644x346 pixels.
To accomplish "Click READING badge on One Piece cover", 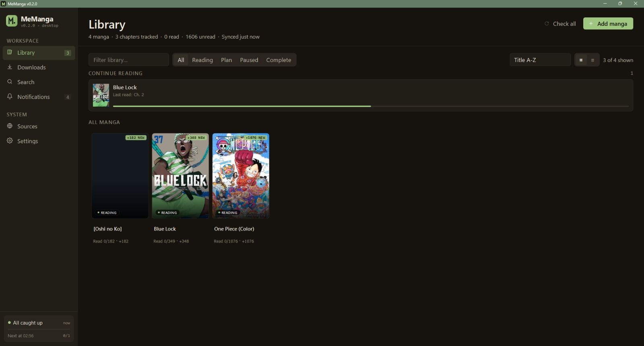I will point(228,212).
